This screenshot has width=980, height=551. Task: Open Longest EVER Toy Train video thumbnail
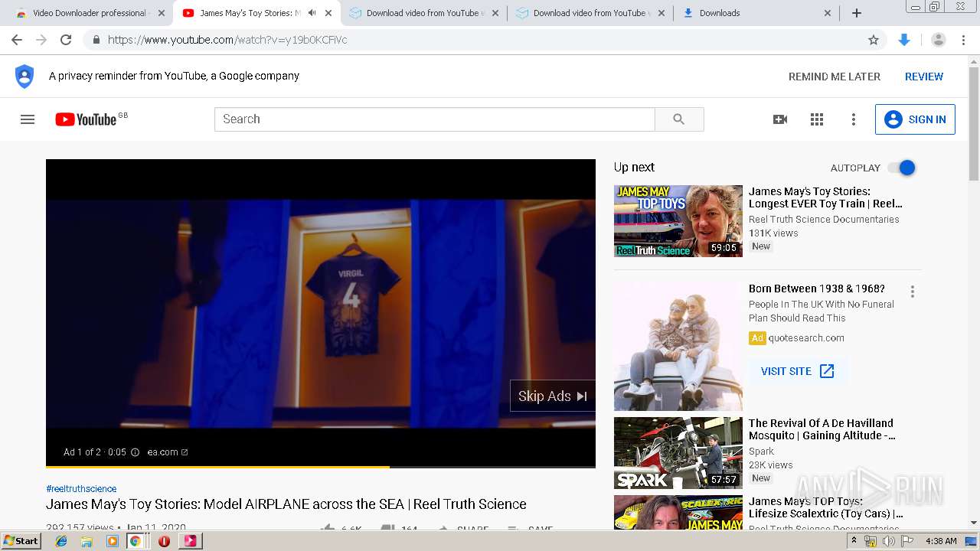[678, 221]
